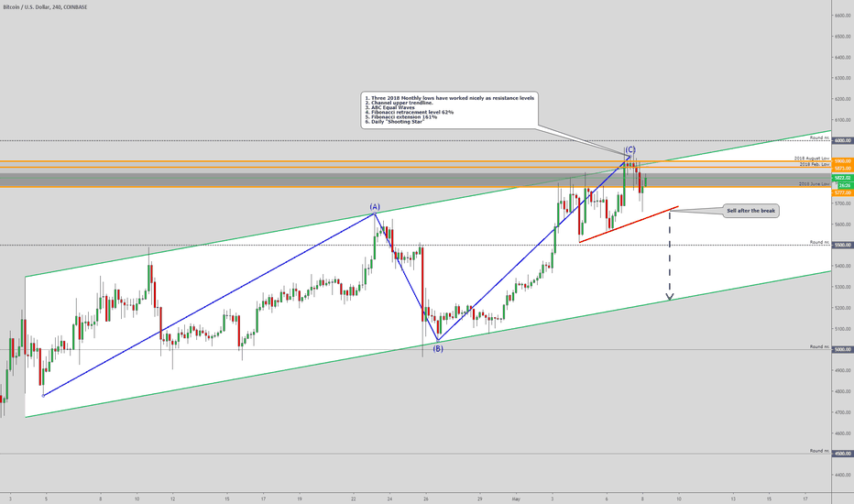Click 5400.00 on the price axis
This screenshot has width=854, height=504.
pyautogui.click(x=843, y=266)
